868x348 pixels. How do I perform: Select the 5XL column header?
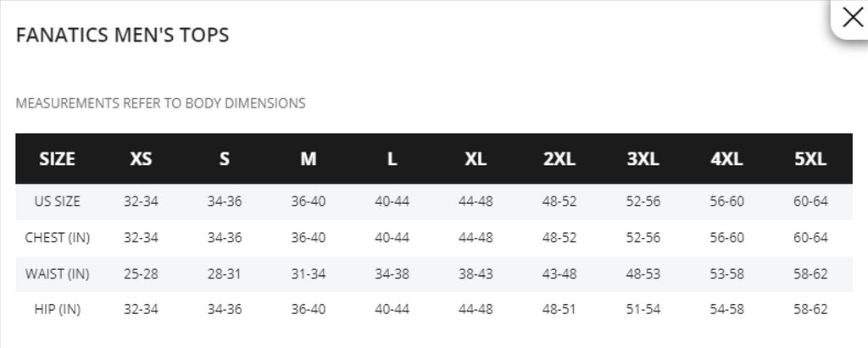(810, 159)
